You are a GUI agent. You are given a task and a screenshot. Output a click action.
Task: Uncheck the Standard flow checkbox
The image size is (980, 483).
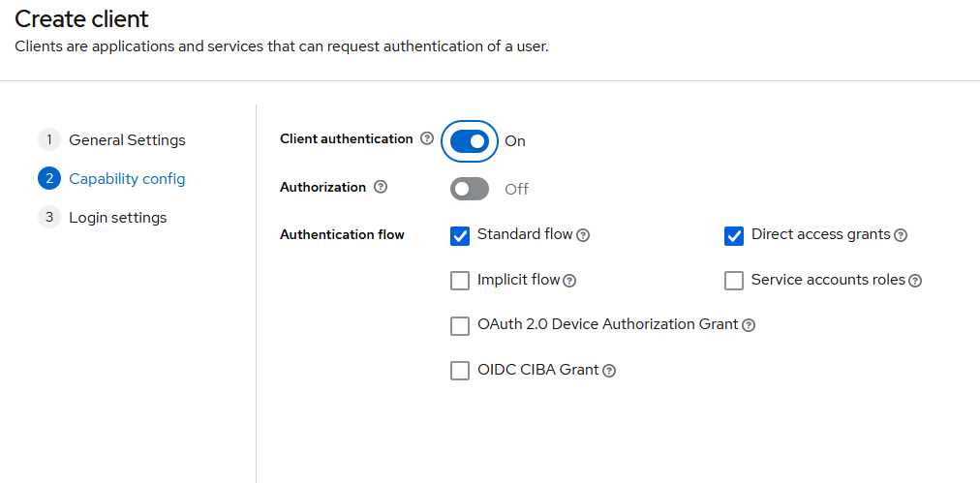tap(460, 235)
